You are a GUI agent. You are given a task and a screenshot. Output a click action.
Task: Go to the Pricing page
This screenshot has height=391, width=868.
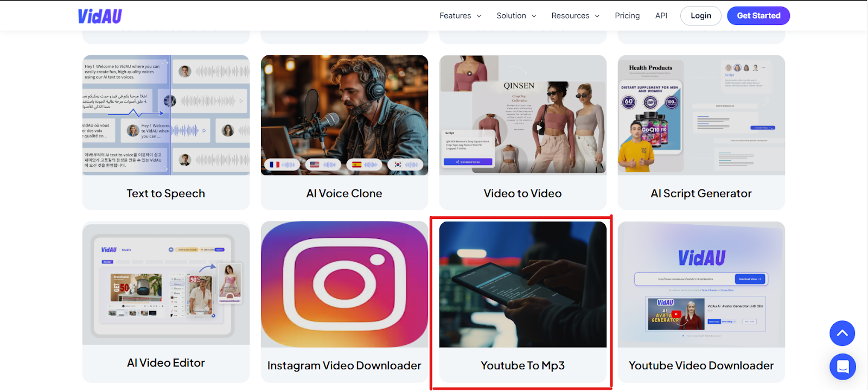point(627,16)
